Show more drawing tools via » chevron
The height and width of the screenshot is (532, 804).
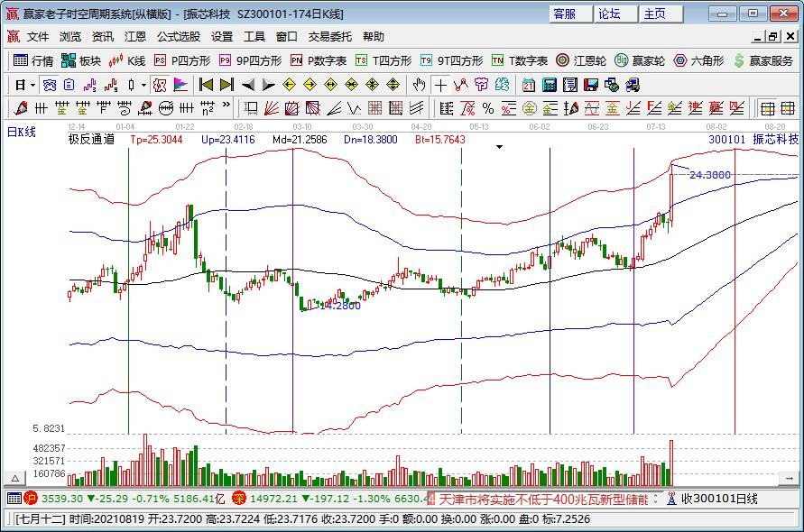click(x=226, y=105)
